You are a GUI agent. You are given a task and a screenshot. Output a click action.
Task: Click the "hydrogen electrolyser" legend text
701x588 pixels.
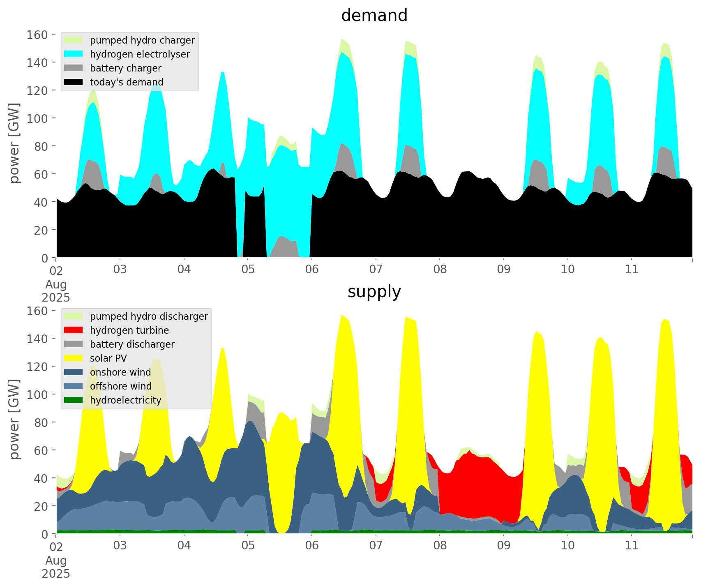click(x=140, y=54)
